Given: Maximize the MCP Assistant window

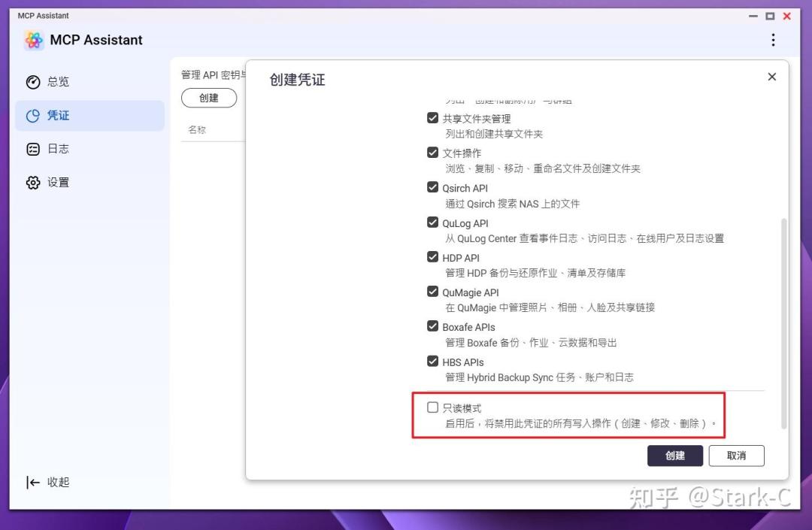Looking at the screenshot, I should click(x=770, y=16).
